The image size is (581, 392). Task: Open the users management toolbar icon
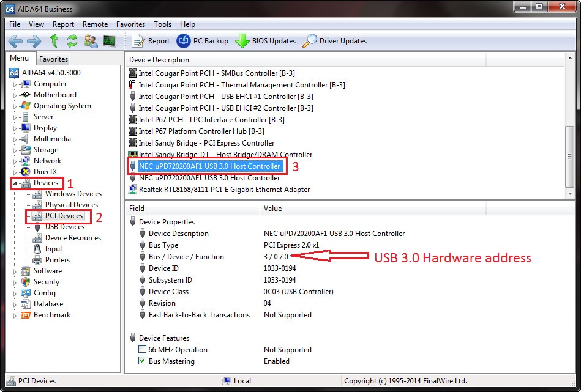pos(91,41)
